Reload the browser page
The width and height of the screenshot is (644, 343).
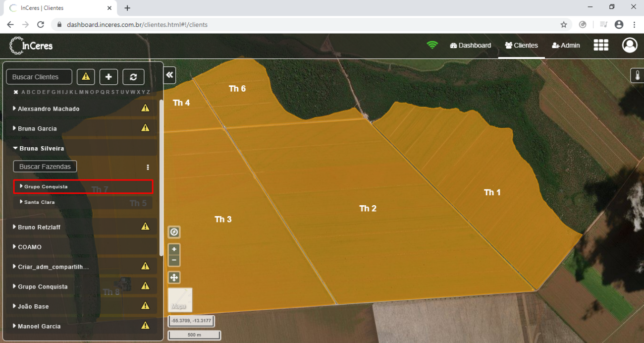pos(41,24)
